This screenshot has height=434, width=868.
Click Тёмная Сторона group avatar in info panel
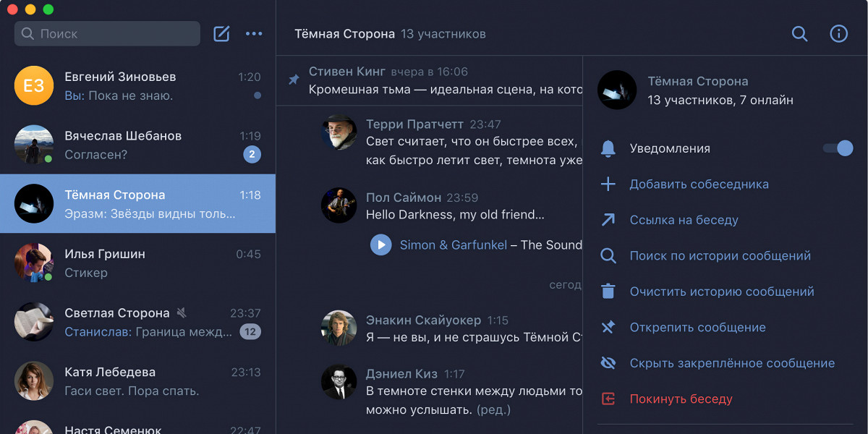pyautogui.click(x=617, y=90)
